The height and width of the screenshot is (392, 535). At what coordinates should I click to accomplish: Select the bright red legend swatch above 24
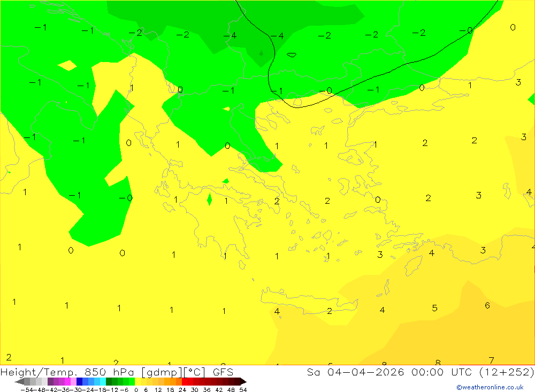coord(185,382)
